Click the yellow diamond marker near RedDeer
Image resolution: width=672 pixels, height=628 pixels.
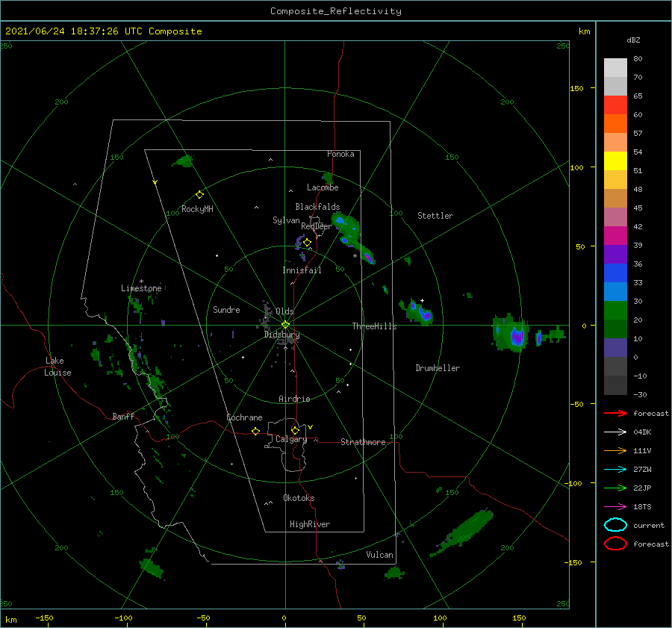[307, 243]
